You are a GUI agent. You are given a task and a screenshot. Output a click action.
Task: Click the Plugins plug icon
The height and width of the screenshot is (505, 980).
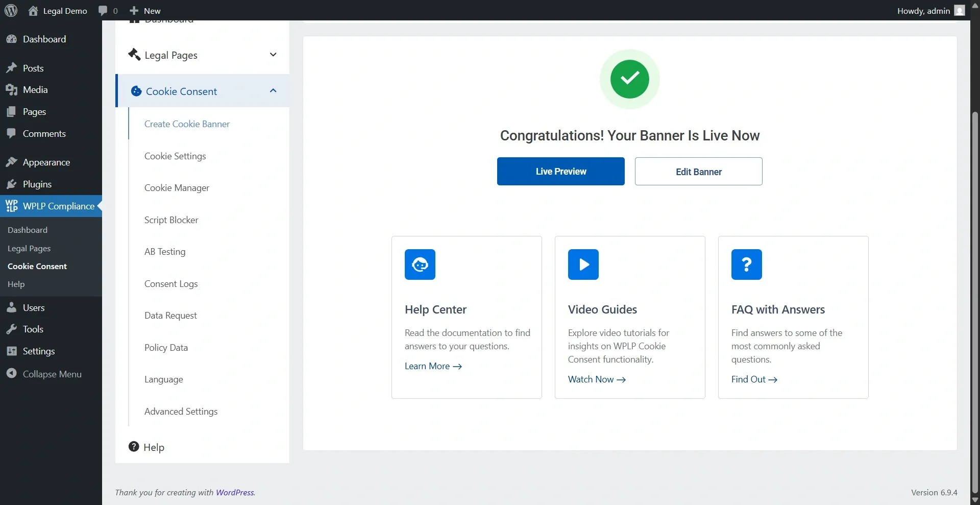(11, 184)
